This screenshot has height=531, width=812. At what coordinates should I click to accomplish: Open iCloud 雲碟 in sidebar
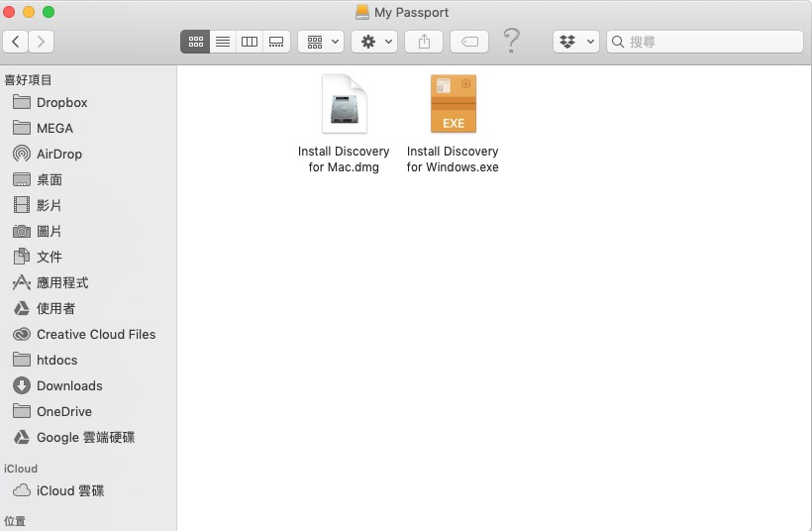88,490
